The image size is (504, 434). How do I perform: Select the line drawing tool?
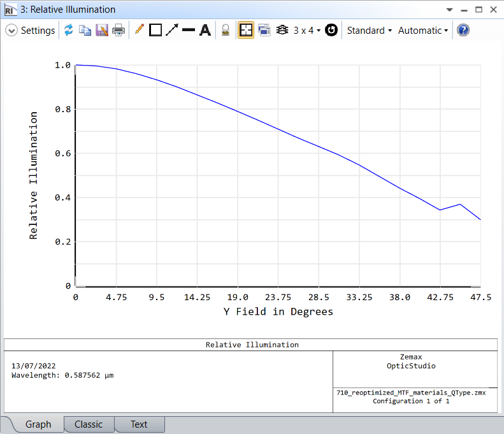(189, 31)
